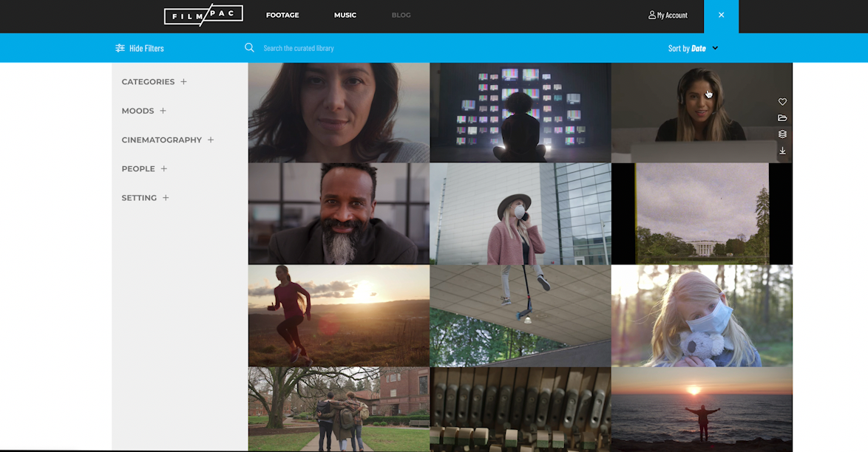
Task: Visit the BLOG page
Action: 401,15
